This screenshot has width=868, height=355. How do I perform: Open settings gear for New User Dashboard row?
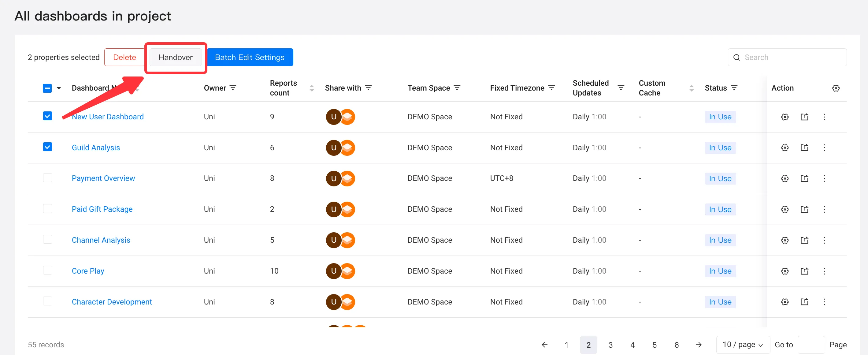[785, 117]
